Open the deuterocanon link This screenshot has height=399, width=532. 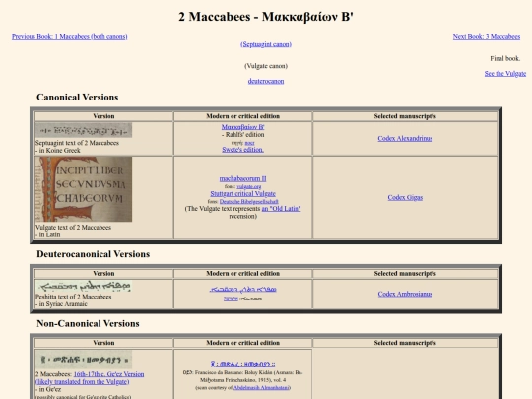(x=266, y=81)
